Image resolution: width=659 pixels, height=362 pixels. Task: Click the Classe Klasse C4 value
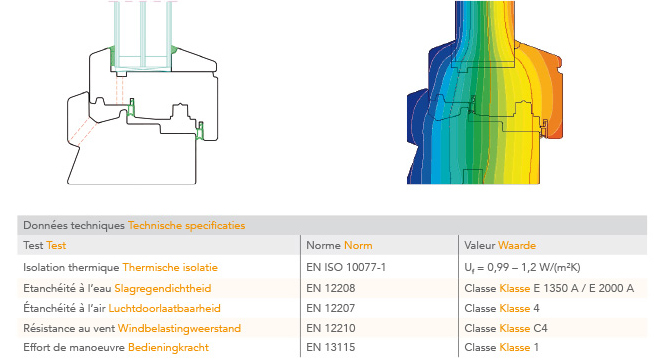(506, 328)
